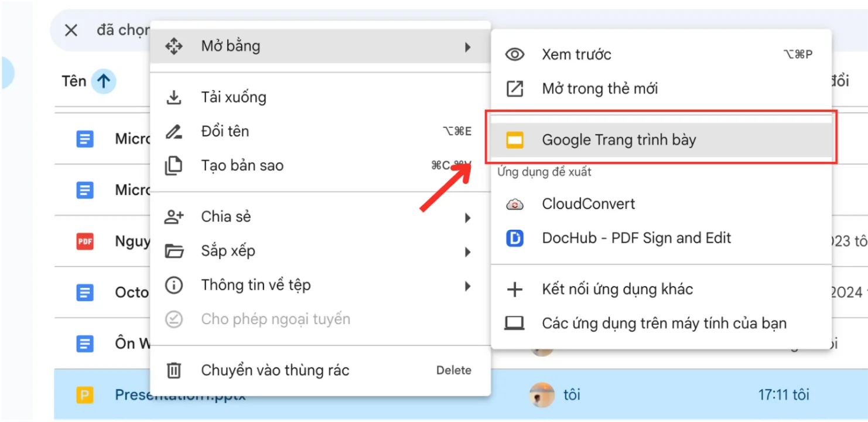Click the laptop icon for Các ứng dụng trên máy tính
This screenshot has height=422, width=868.
click(515, 324)
